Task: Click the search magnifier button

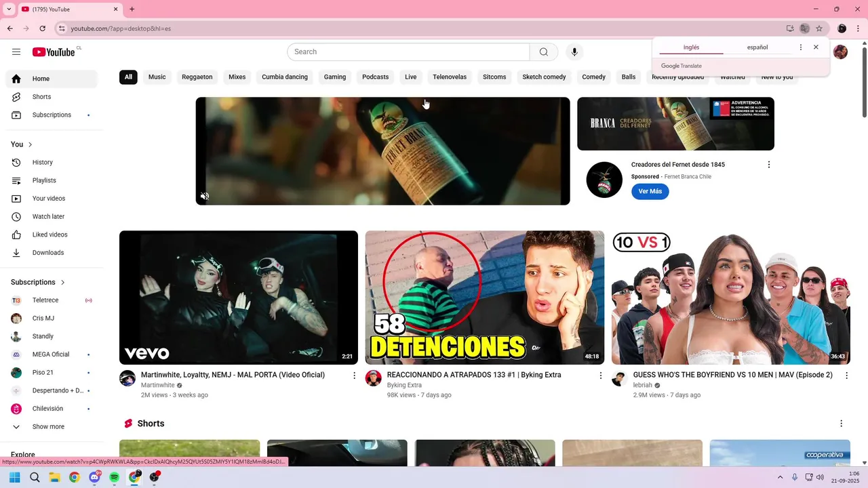Action: pyautogui.click(x=544, y=52)
